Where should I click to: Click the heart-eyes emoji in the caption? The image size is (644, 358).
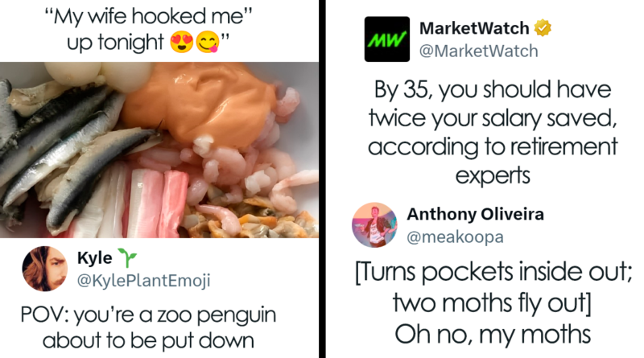(182, 43)
